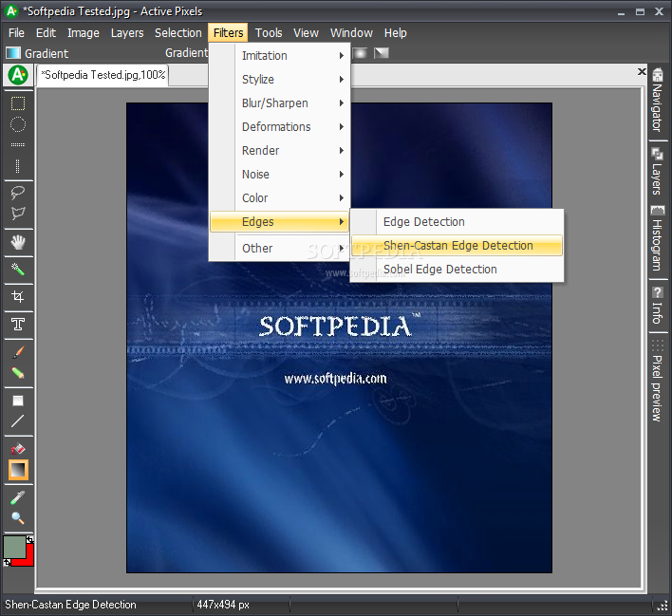
Task: Pick the hand pan tool
Action: pos(18,243)
